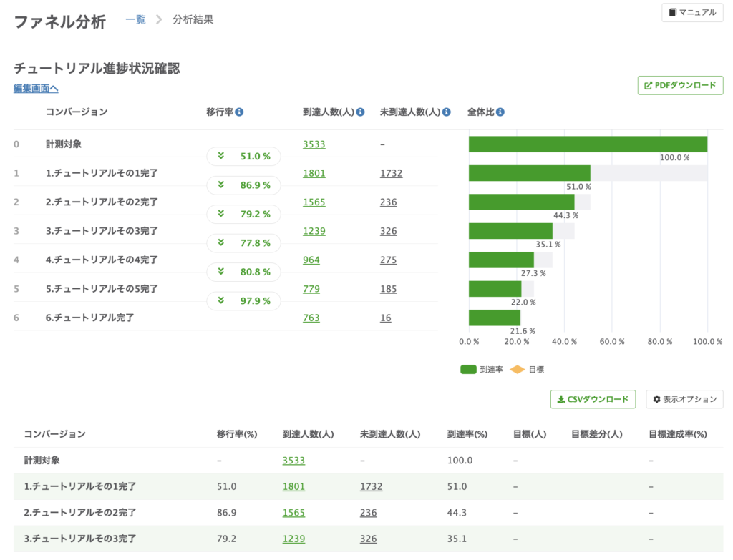The height and width of the screenshot is (560, 733).
Task: Click info icon beside 未到達人数(人) header
Action: click(447, 112)
